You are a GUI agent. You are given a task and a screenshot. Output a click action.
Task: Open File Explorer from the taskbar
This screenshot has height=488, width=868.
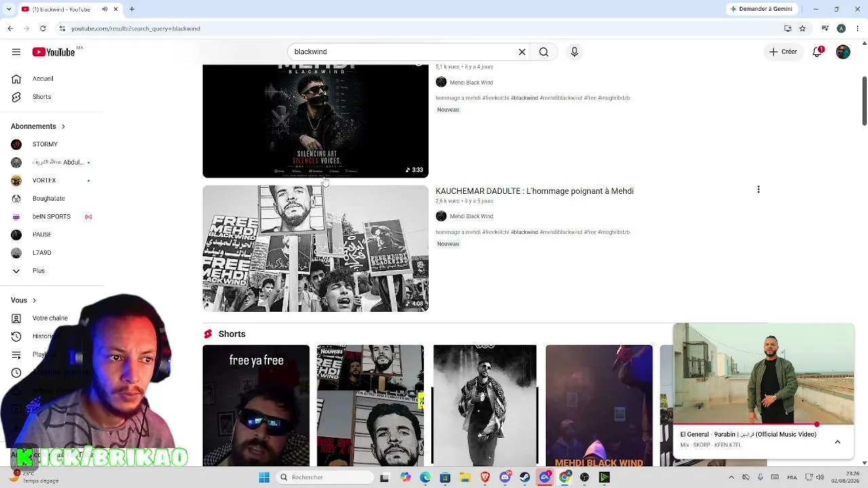(x=465, y=477)
